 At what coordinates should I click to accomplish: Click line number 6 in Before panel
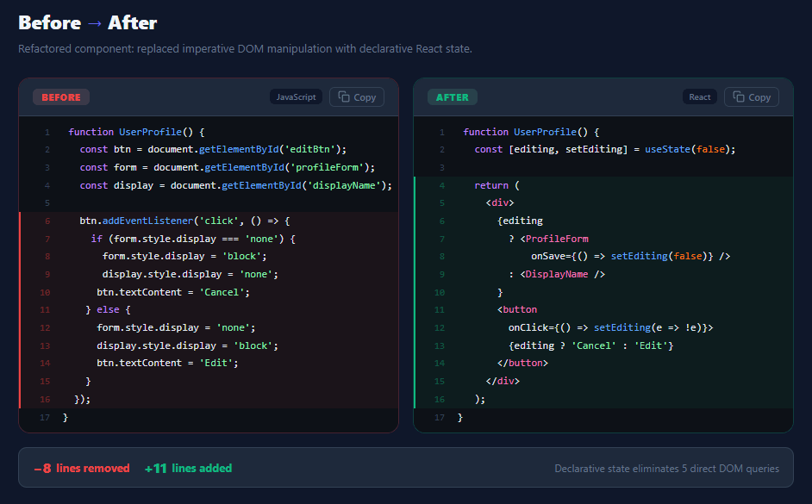pyautogui.click(x=47, y=221)
